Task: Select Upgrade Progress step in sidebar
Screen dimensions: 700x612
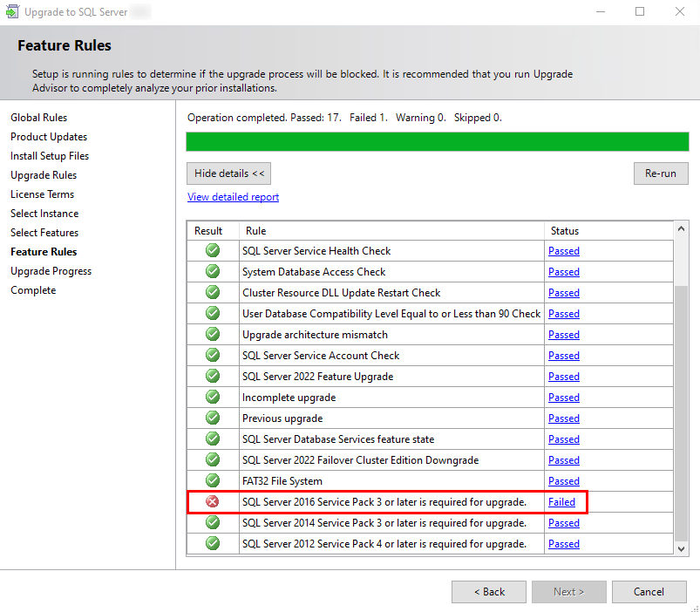Action: pos(51,271)
